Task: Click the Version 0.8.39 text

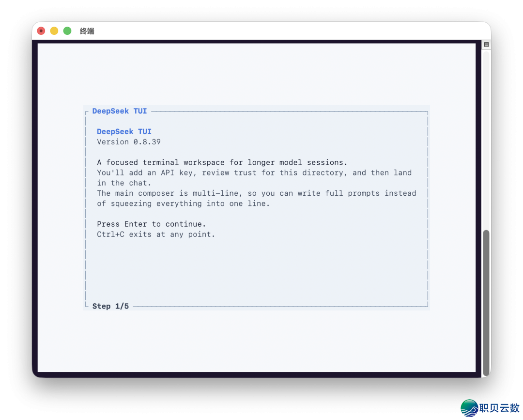Action: [129, 142]
